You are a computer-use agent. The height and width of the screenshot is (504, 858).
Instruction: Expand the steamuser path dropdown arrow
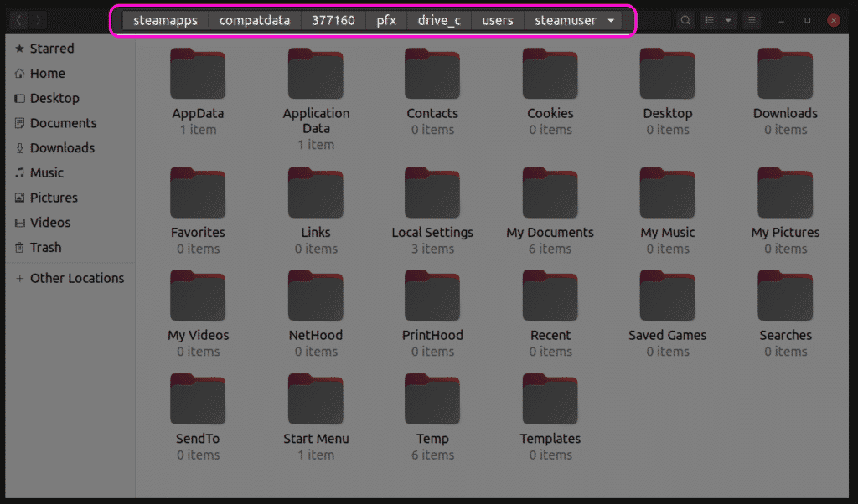pyautogui.click(x=611, y=21)
